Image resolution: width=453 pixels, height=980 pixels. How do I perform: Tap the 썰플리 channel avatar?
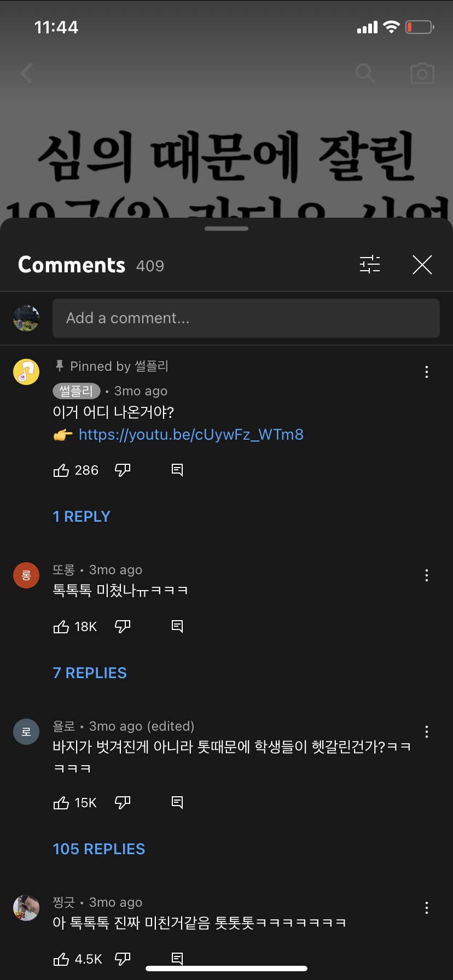26,372
